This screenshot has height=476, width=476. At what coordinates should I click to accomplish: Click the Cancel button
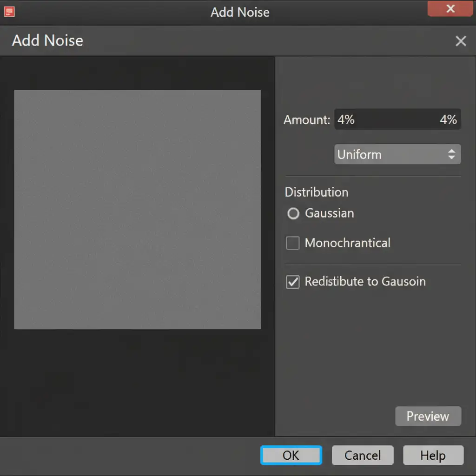pos(363,455)
